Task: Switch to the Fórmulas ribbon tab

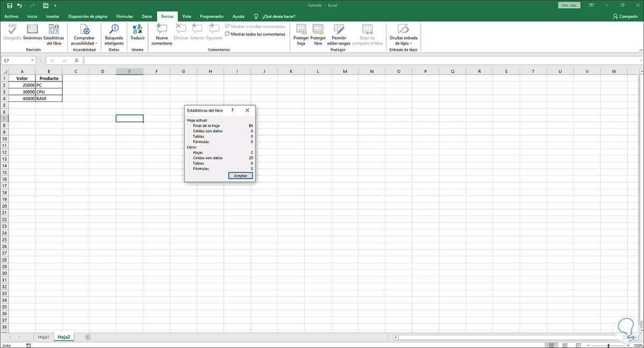Action: pos(124,17)
